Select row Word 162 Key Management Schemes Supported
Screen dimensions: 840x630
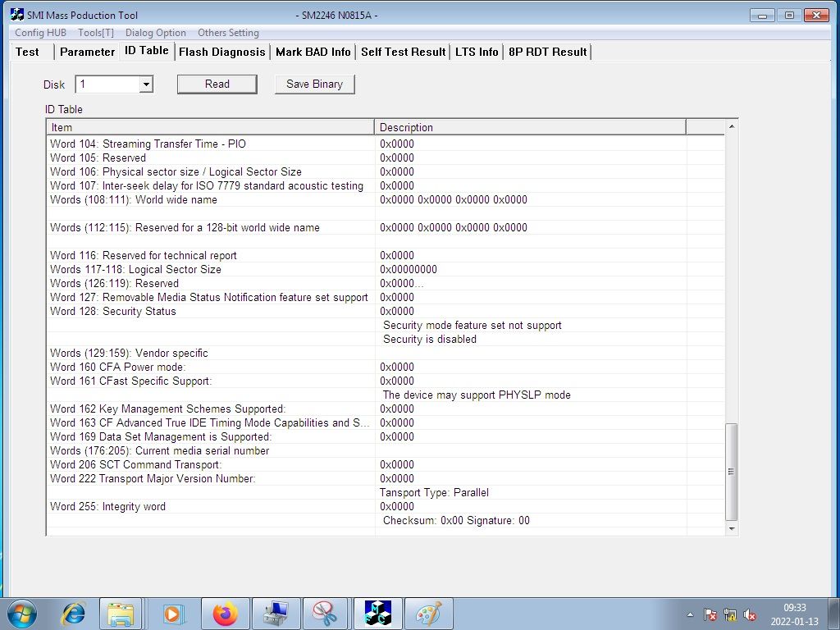tap(386, 409)
